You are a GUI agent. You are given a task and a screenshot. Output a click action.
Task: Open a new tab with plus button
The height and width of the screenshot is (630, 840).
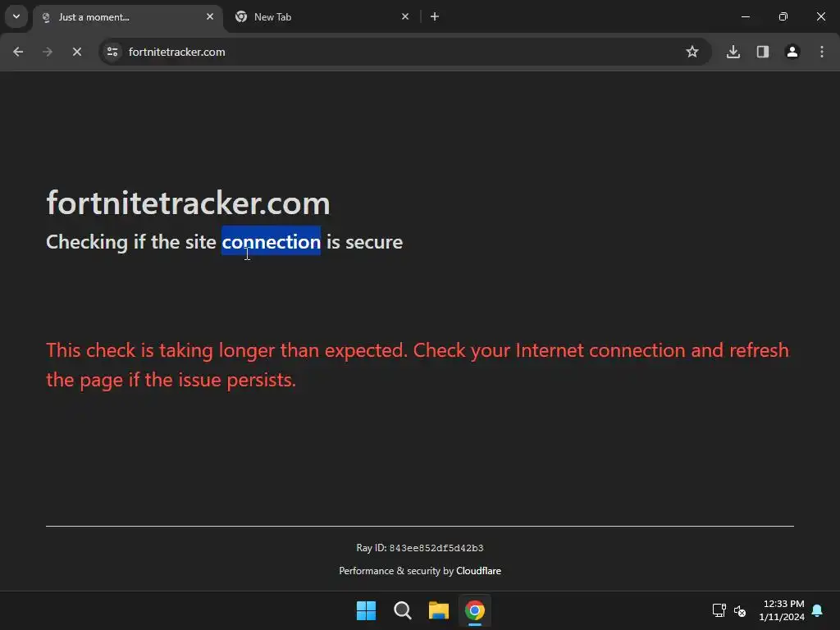click(x=435, y=16)
